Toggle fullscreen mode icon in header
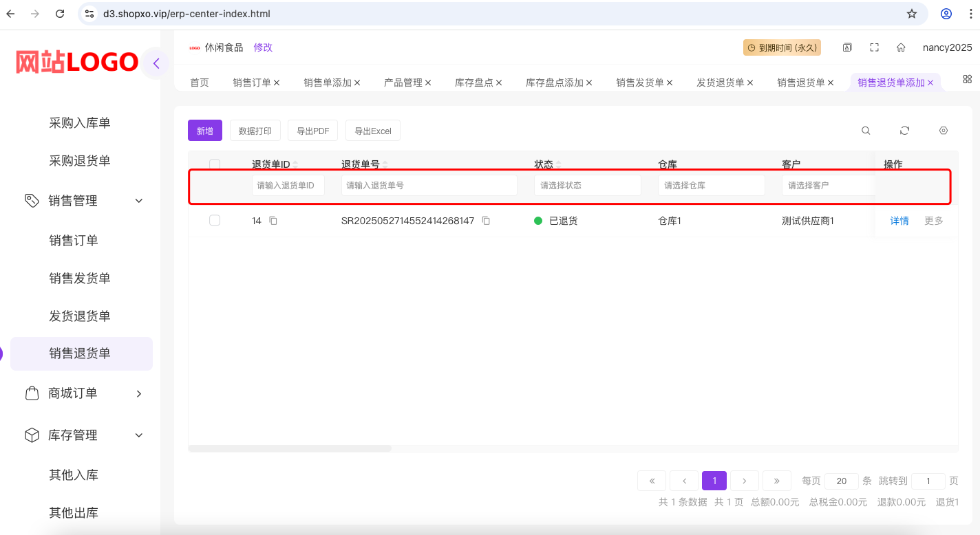 pyautogui.click(x=874, y=47)
